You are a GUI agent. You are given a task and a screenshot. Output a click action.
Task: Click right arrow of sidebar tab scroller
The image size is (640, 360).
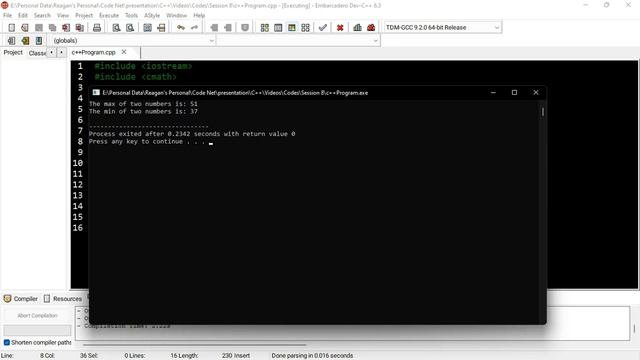point(61,53)
